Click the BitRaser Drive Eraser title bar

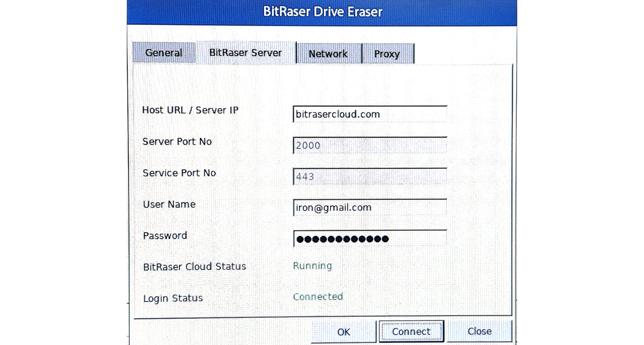[322, 12]
